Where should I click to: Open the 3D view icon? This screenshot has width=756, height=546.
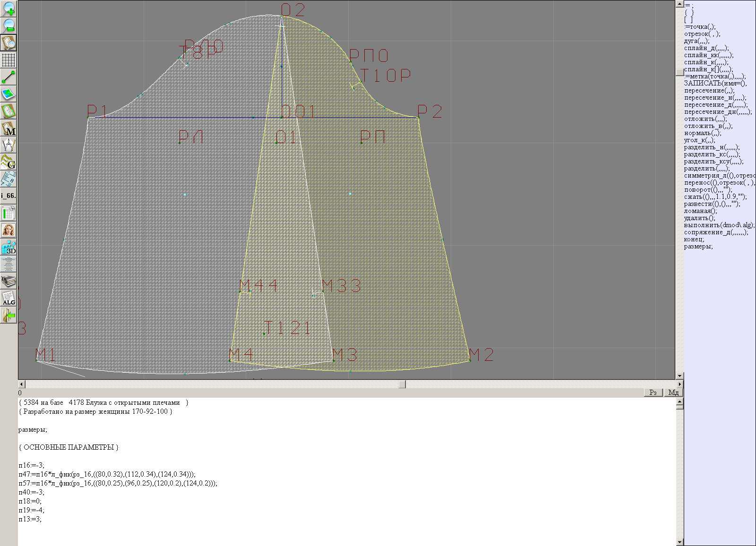[x=9, y=247]
